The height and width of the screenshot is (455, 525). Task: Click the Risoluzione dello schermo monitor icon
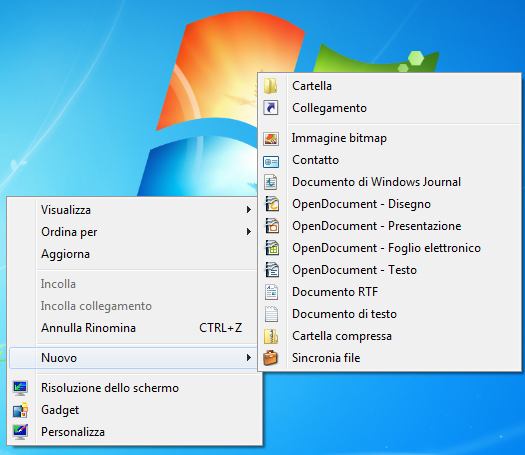tap(20, 388)
